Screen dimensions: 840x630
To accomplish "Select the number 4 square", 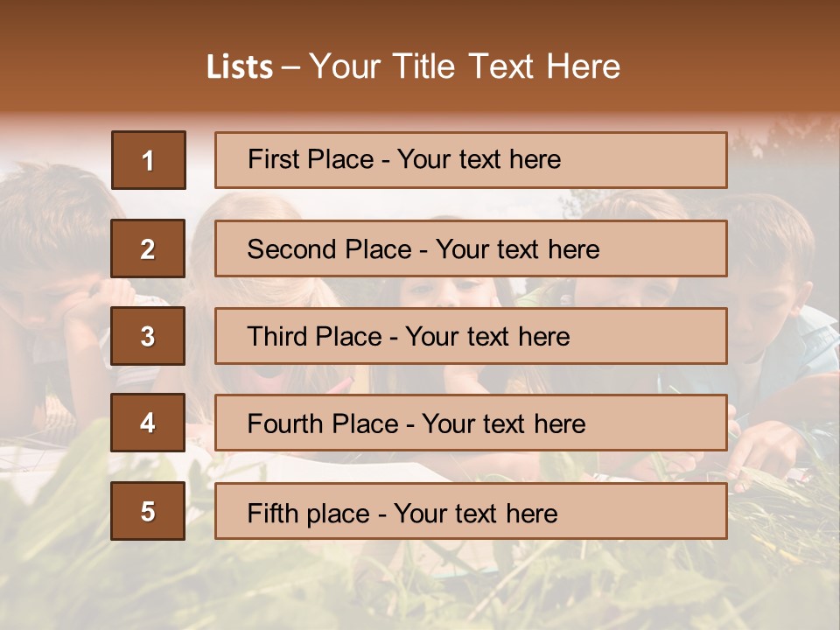I will coord(148,423).
